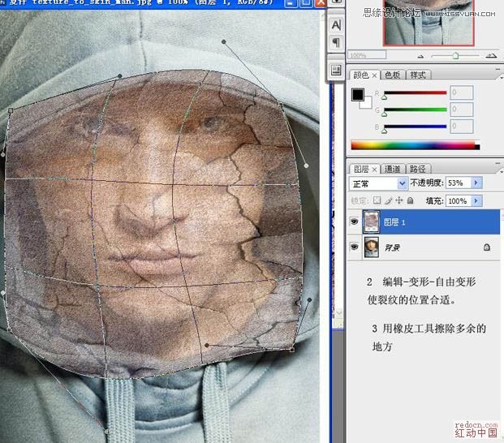Image resolution: width=504 pixels, height=443 pixels.
Task: Select the 图层 1 layer thumbnail
Action: [x=371, y=221]
